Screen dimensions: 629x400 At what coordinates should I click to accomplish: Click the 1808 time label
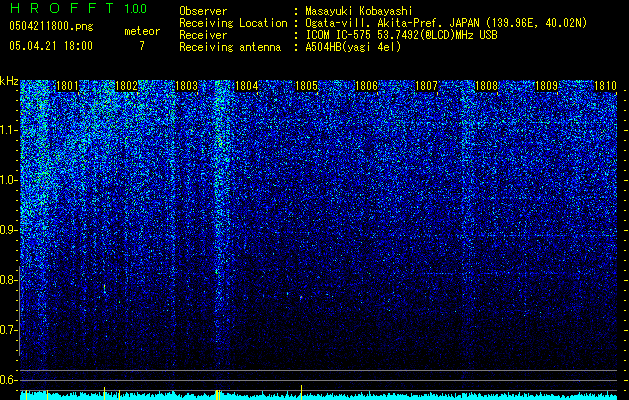[486, 86]
